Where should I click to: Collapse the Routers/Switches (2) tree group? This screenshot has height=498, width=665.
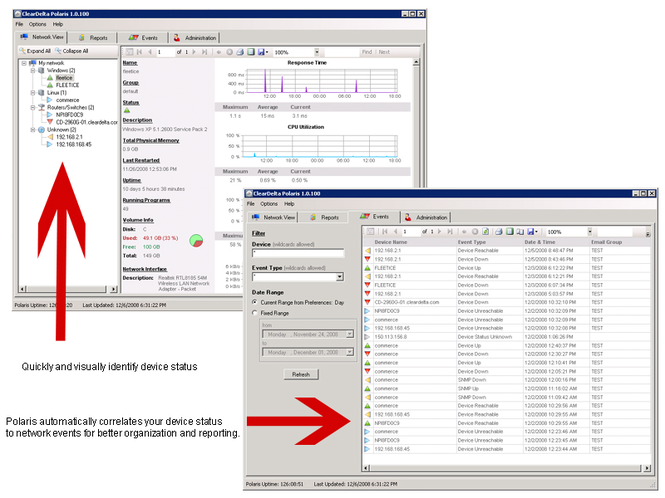33,108
